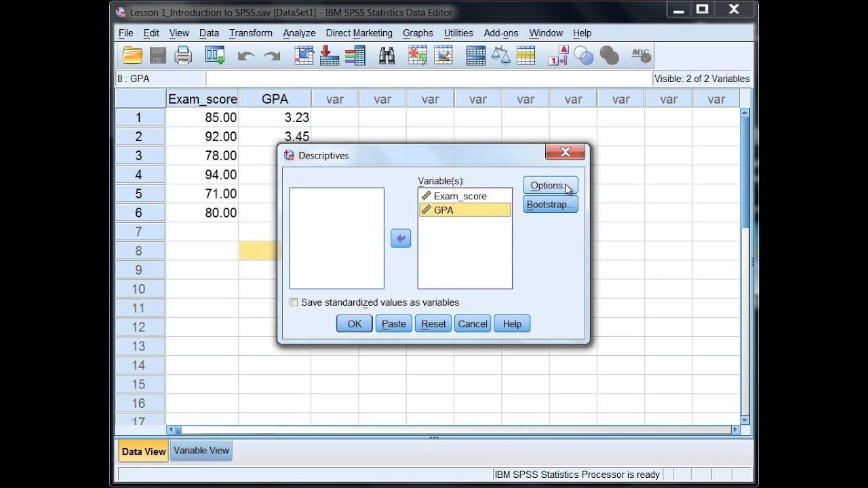Select Exam_score in the Variable(s) list
The image size is (868, 488).
tap(465, 196)
